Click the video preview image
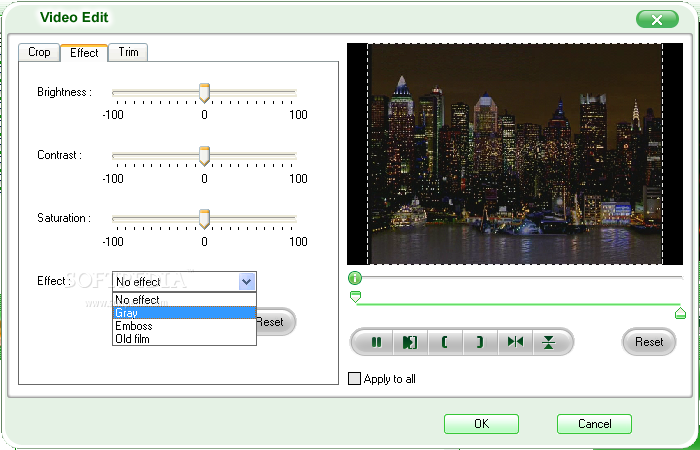 click(515, 154)
